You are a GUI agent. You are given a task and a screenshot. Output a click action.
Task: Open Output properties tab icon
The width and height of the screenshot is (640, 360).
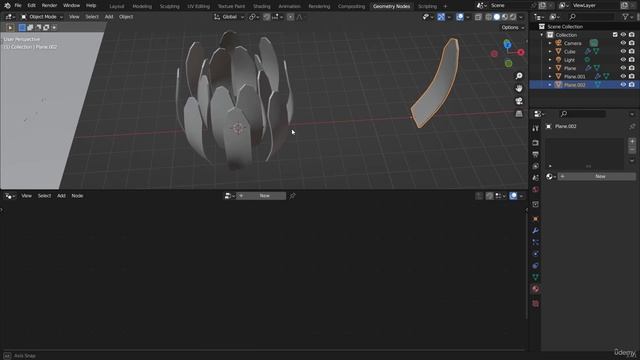536,154
